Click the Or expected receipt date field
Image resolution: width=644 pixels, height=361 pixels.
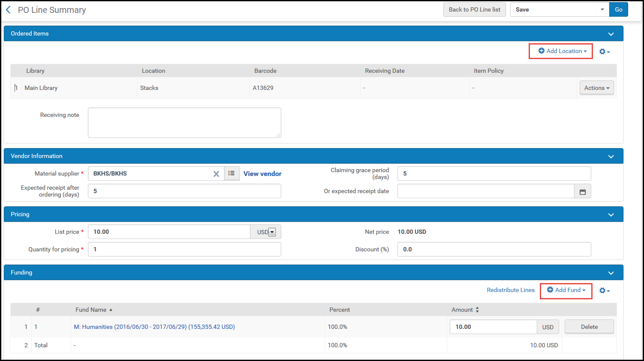point(486,191)
